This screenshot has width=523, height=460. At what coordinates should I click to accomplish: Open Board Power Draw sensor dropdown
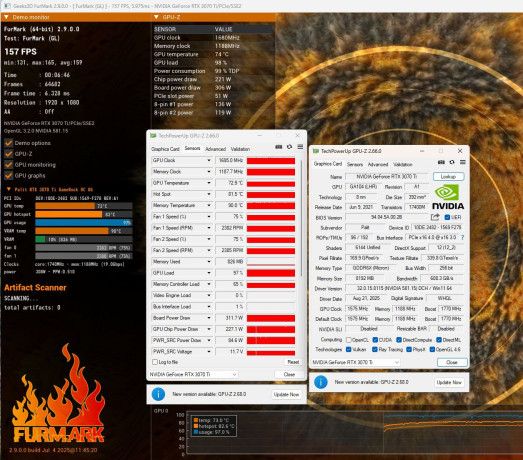(209, 318)
